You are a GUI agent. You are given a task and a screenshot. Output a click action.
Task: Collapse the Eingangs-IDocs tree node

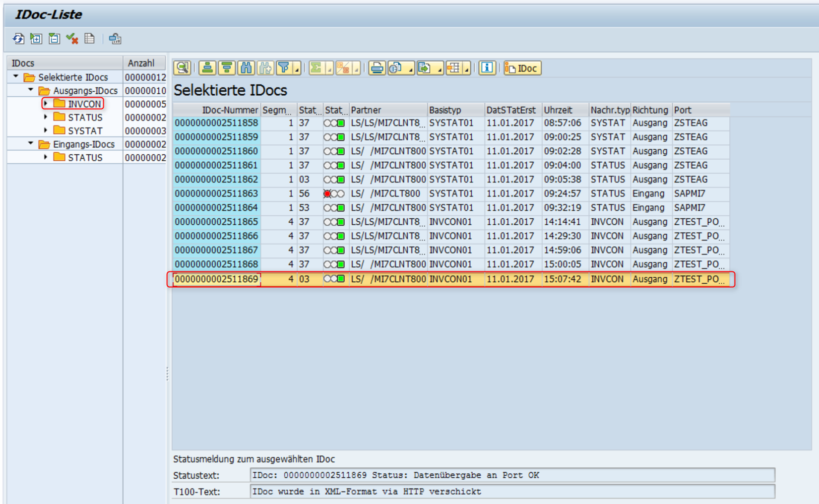click(x=31, y=144)
